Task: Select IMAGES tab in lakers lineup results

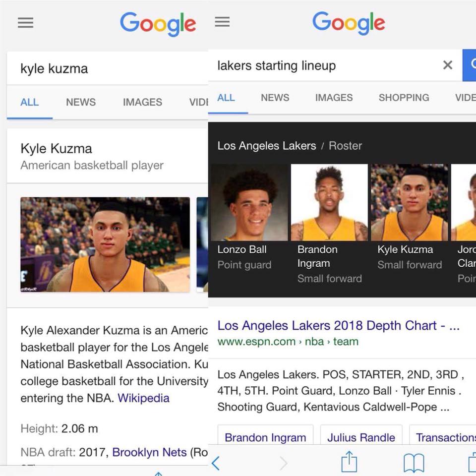Action: click(334, 98)
